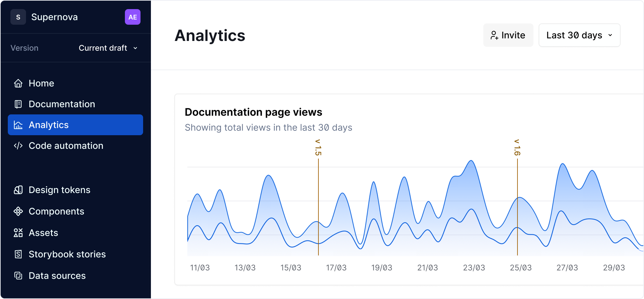Click the Invite button
644x299 pixels.
click(x=508, y=35)
